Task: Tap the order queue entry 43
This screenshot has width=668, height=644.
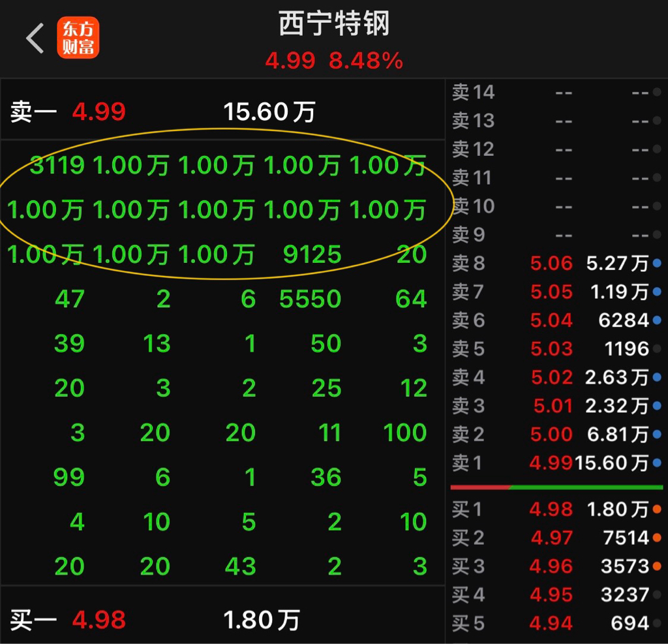Action: click(240, 566)
